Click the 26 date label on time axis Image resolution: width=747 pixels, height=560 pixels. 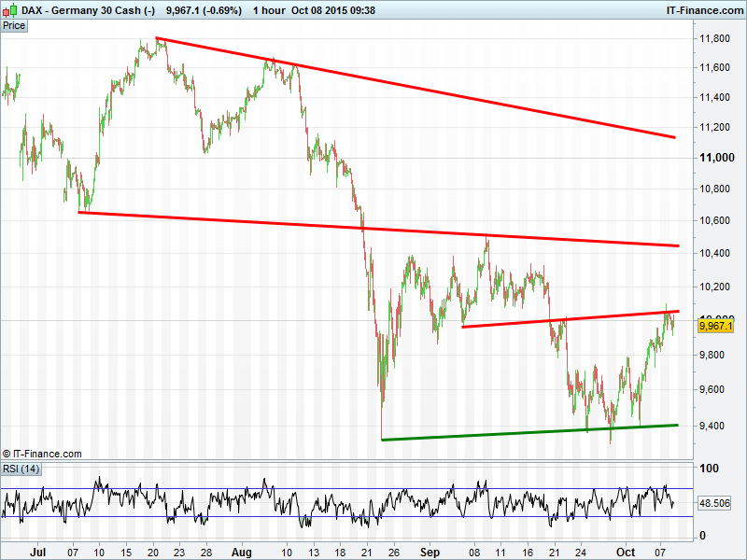click(x=393, y=553)
